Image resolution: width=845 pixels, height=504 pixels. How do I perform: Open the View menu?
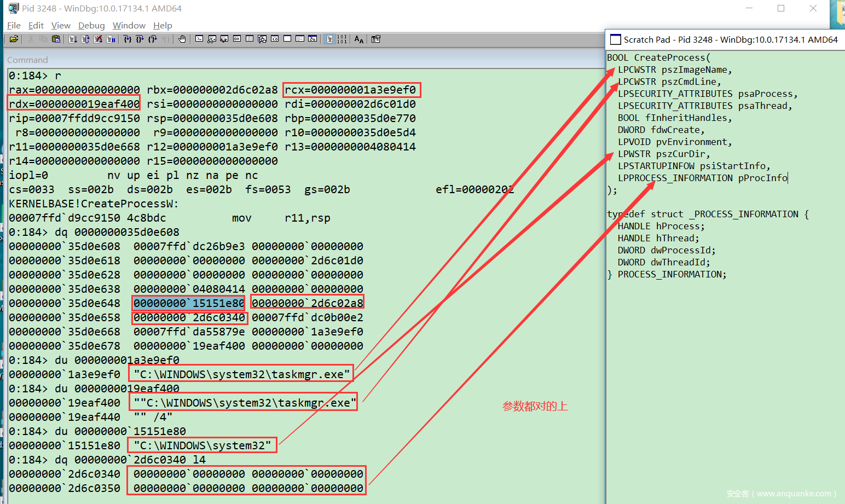coord(61,25)
